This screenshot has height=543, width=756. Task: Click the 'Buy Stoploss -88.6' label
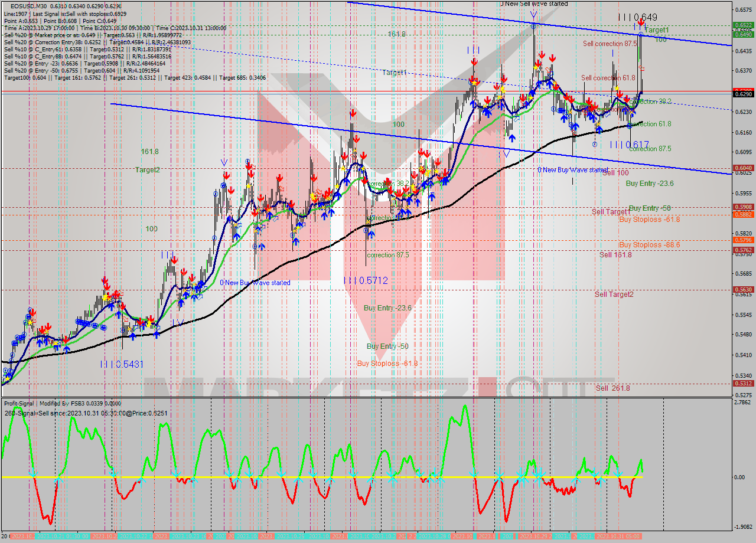point(649,245)
